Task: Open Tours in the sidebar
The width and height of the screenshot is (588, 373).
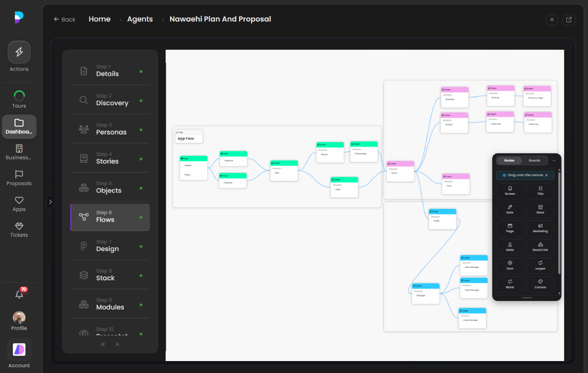Action: pyautogui.click(x=19, y=99)
